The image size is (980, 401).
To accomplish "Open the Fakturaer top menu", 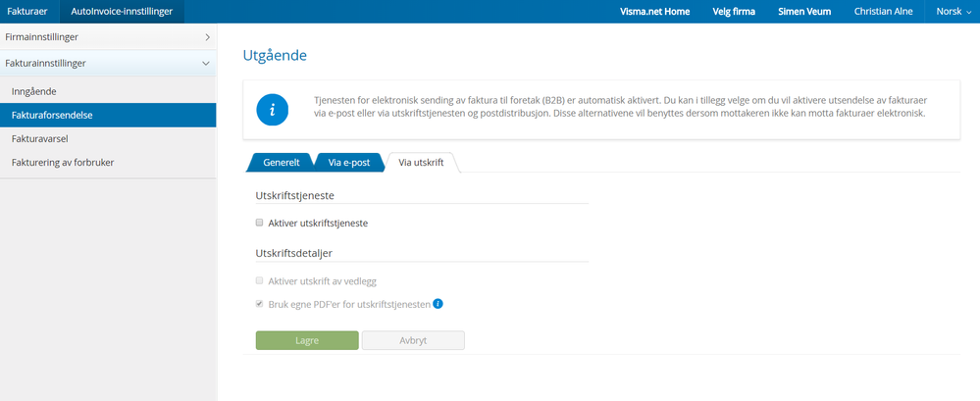I will [x=28, y=11].
